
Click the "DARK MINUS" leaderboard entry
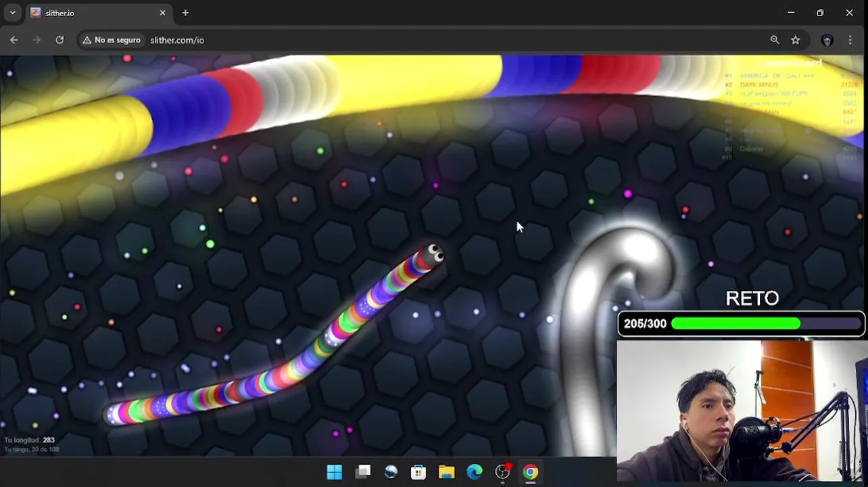pyautogui.click(x=759, y=85)
